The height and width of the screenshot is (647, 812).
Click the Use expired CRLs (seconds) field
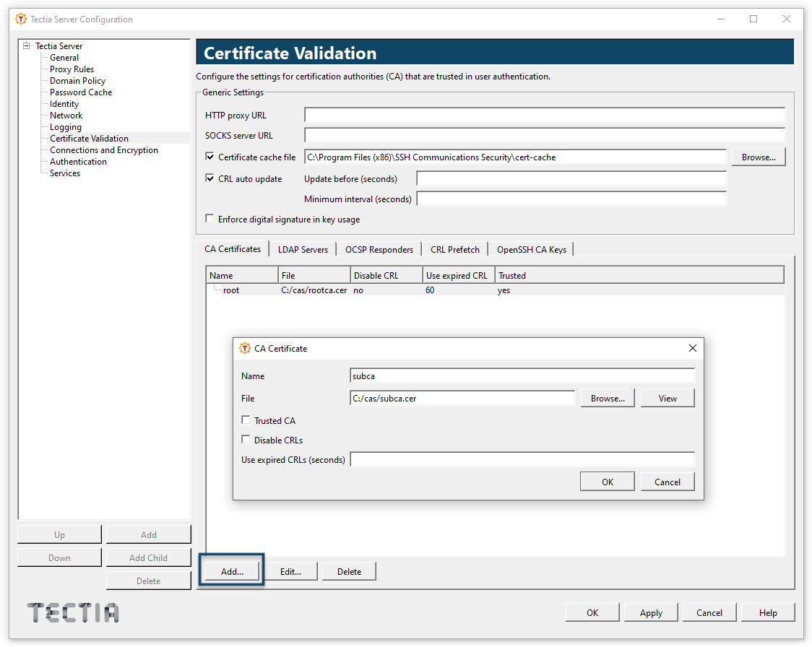click(x=522, y=459)
